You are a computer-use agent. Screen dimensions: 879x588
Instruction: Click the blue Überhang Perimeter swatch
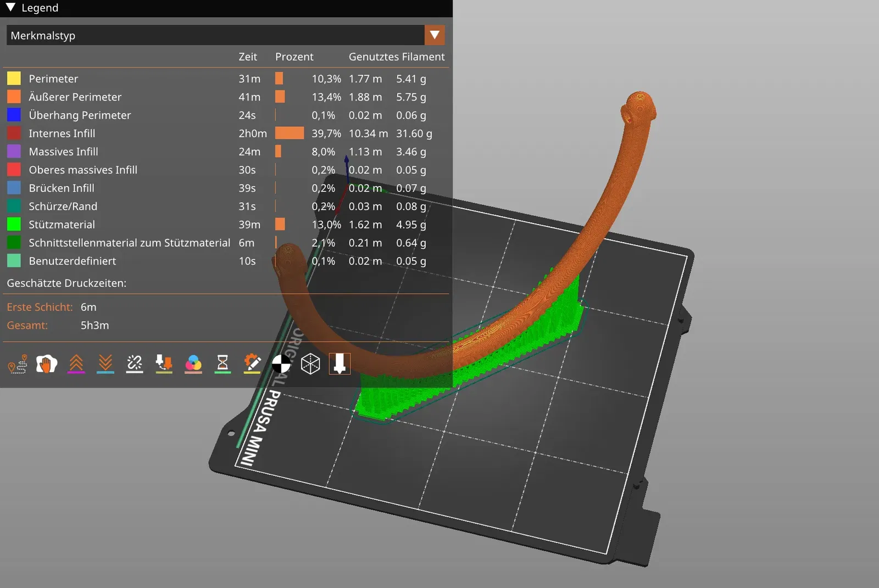pos(14,115)
